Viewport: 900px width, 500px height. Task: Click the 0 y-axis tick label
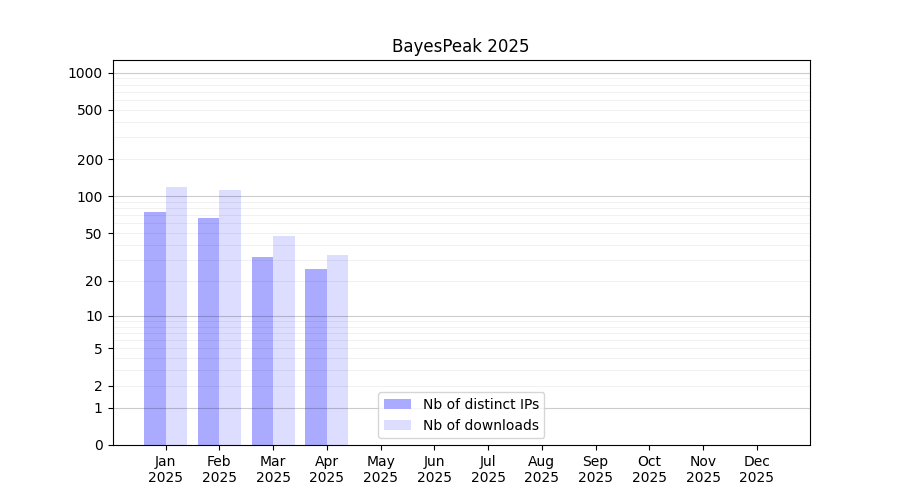coord(99,445)
